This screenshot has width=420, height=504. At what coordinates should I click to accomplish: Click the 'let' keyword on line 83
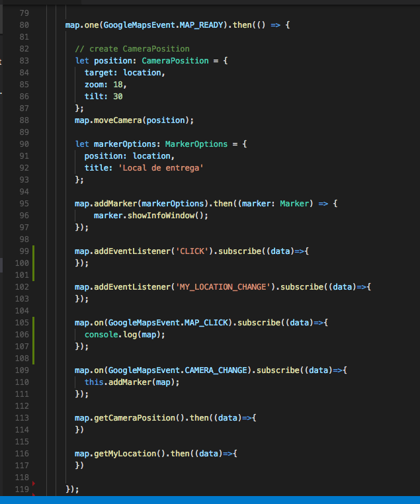(82, 61)
